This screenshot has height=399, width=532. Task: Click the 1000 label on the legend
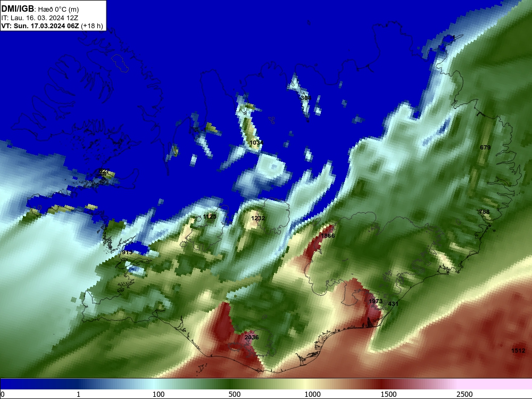[312, 394]
